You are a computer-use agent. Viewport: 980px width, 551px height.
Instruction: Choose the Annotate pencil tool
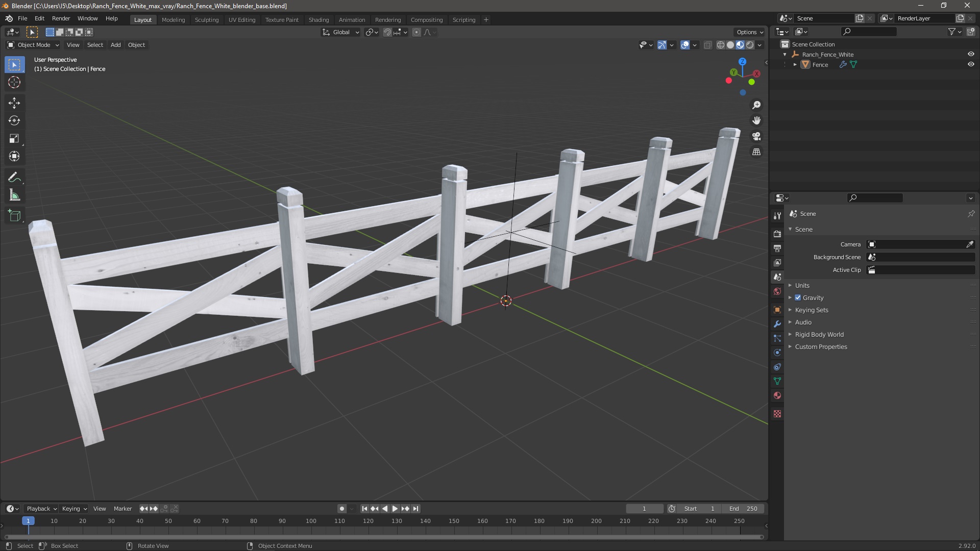(x=14, y=178)
